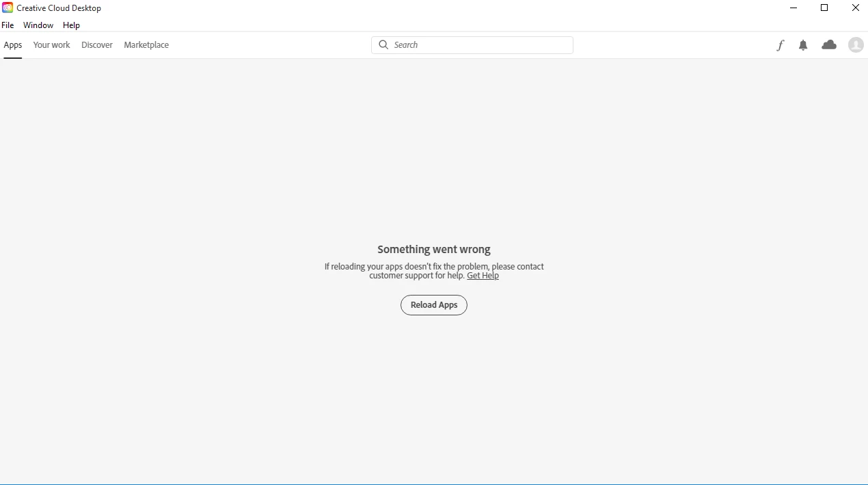The width and height of the screenshot is (868, 485).
Task: Maximize the Creative Cloud Desktop window
Action: (824, 8)
